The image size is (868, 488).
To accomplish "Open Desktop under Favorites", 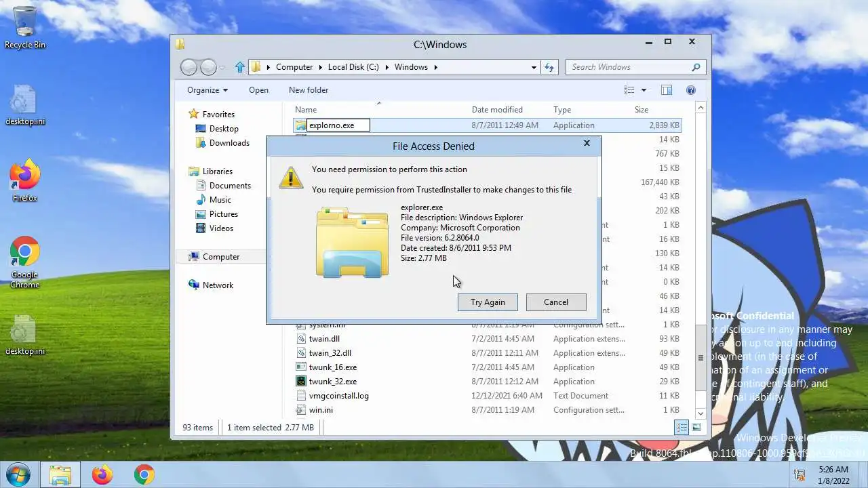I will coord(224,129).
